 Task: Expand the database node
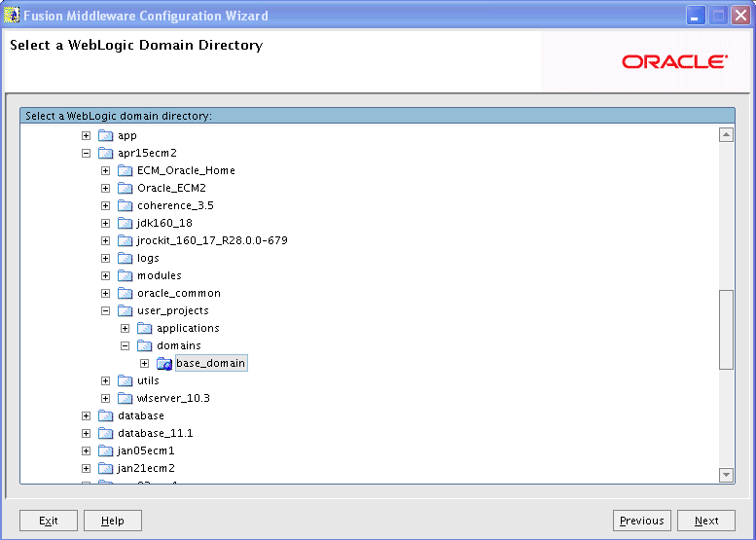click(86, 415)
